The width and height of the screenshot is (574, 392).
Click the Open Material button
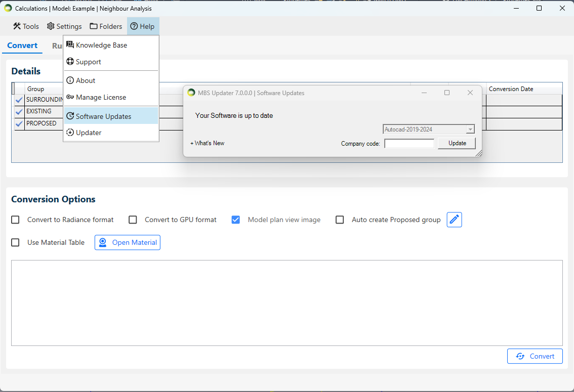[x=128, y=242]
